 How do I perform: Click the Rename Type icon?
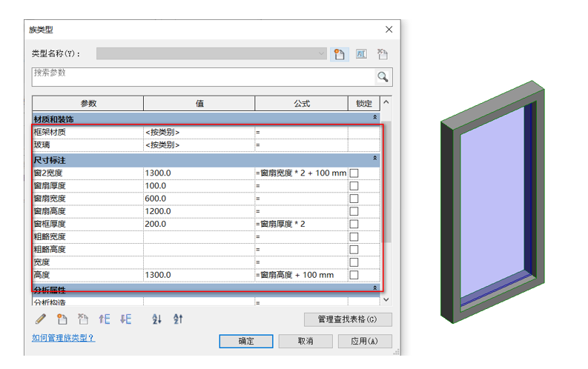[361, 54]
